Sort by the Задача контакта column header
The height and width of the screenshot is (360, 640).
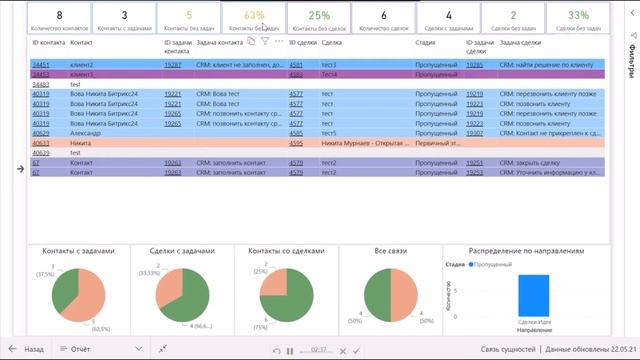click(x=220, y=42)
